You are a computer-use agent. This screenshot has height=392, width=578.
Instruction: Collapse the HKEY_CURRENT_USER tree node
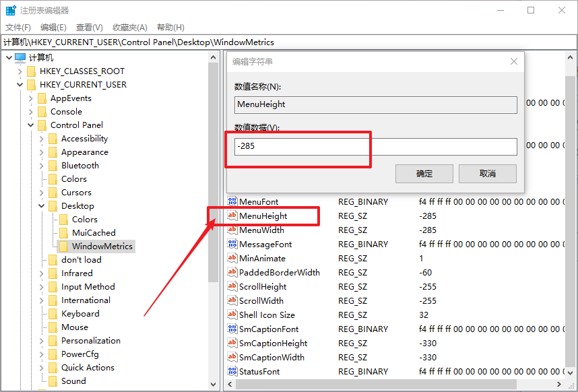pyautogui.click(x=20, y=85)
